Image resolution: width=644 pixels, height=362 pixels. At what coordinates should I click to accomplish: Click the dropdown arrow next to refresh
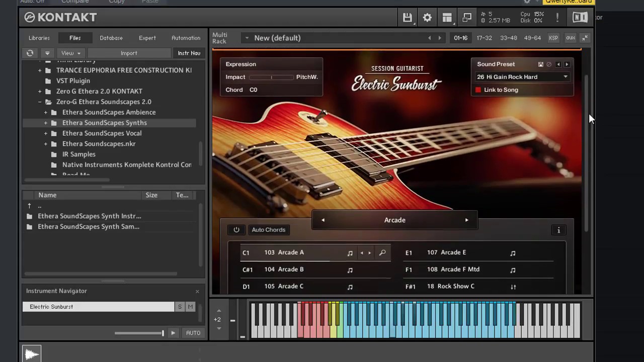pos(47,53)
